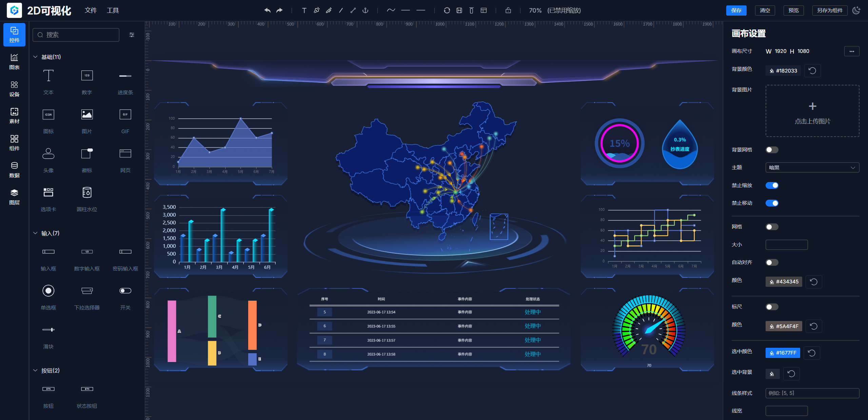Open the 工具 menu

coord(113,11)
